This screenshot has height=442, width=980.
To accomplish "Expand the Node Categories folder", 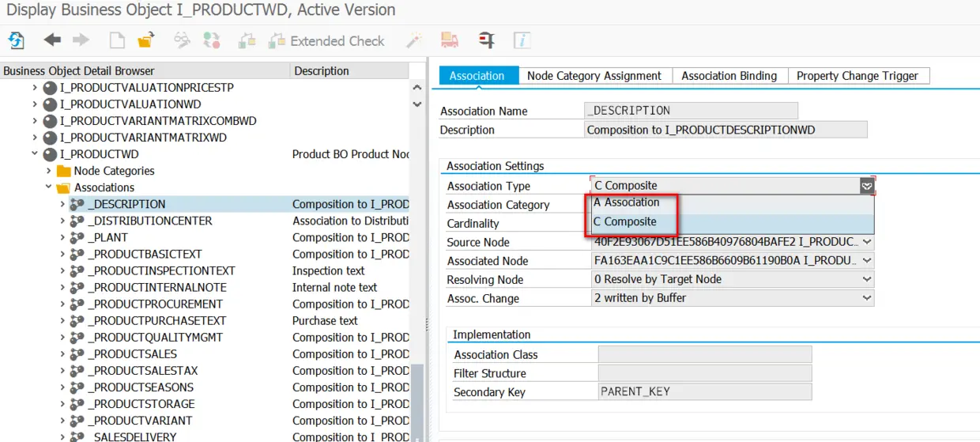I will [49, 171].
